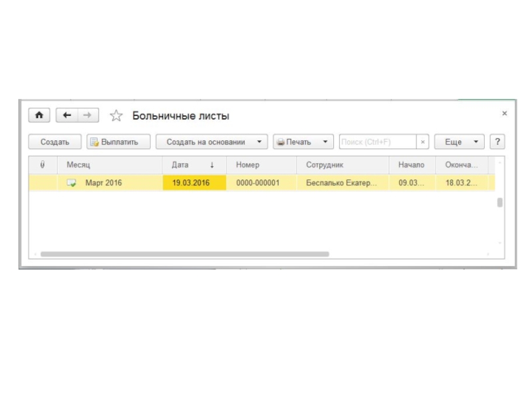The image size is (532, 399).
Task: Open the Еще menu
Action: pyautogui.click(x=460, y=142)
